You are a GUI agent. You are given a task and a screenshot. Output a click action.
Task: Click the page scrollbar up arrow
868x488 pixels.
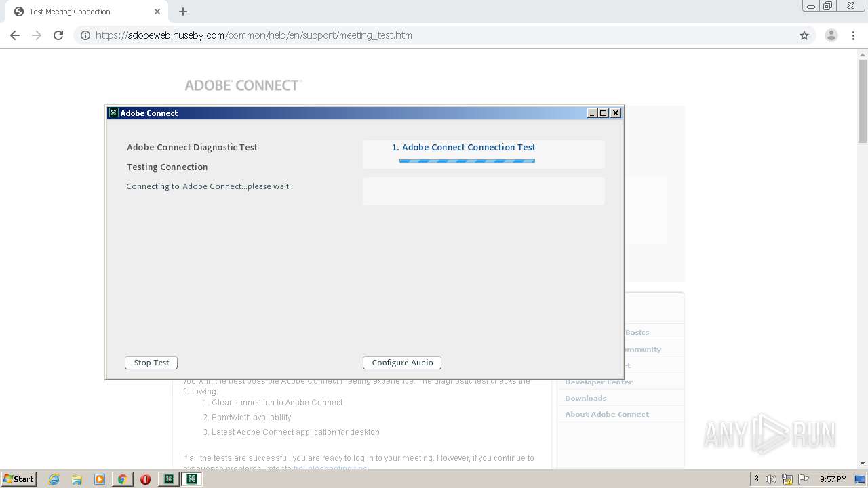point(863,54)
